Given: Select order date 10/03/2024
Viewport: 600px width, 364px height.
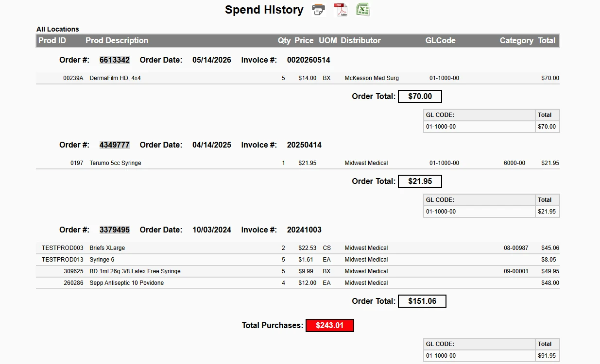Looking at the screenshot, I should tap(212, 230).
